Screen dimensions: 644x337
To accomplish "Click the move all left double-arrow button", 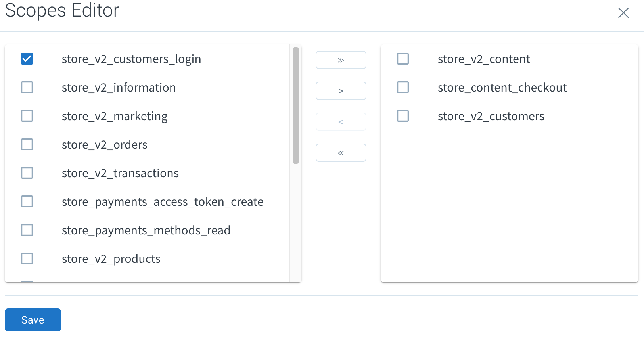I will click(341, 153).
